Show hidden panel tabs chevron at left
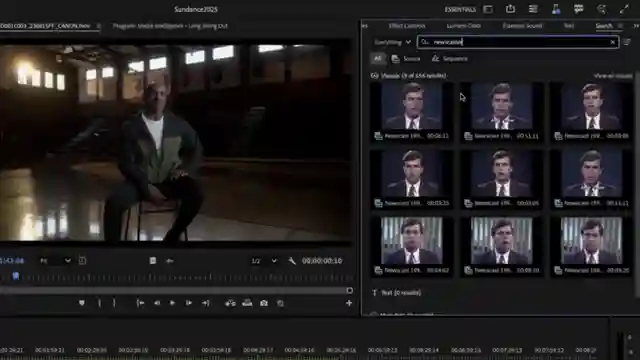The width and height of the screenshot is (640, 360). 364,26
